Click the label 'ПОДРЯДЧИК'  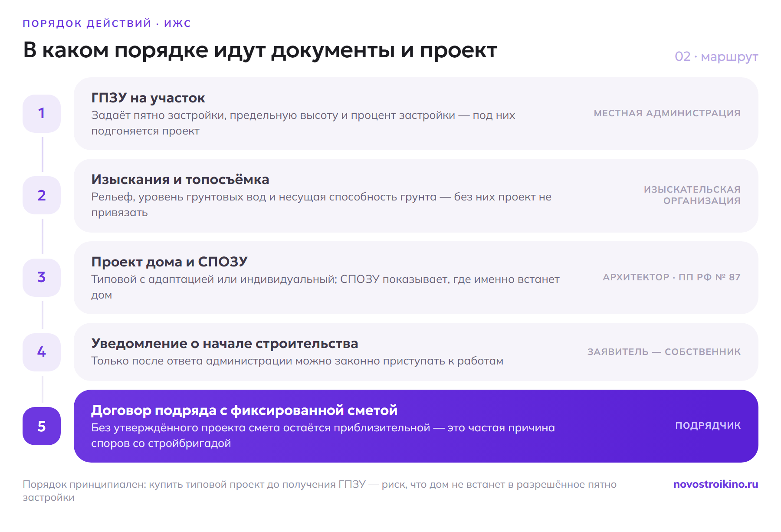point(708,426)
